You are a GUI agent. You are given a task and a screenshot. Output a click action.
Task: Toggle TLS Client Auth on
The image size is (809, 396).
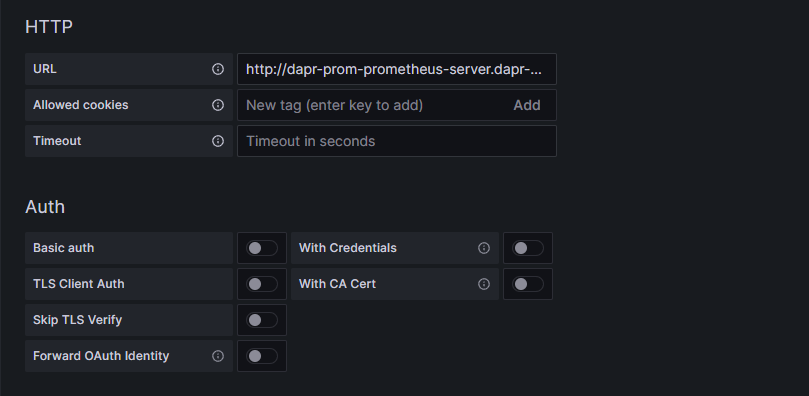(262, 284)
